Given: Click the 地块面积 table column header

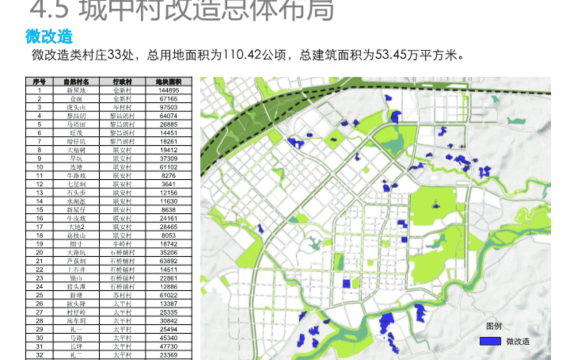Looking at the screenshot, I should coord(169,81).
